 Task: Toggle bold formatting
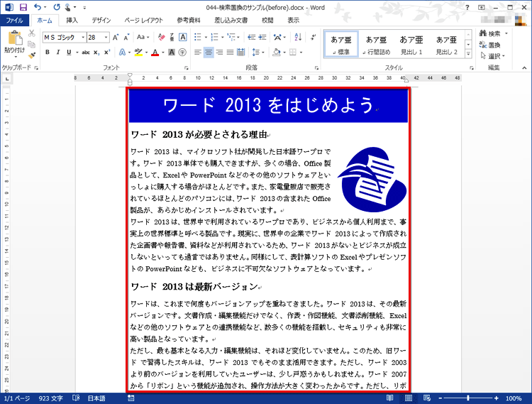pyautogui.click(x=48, y=53)
